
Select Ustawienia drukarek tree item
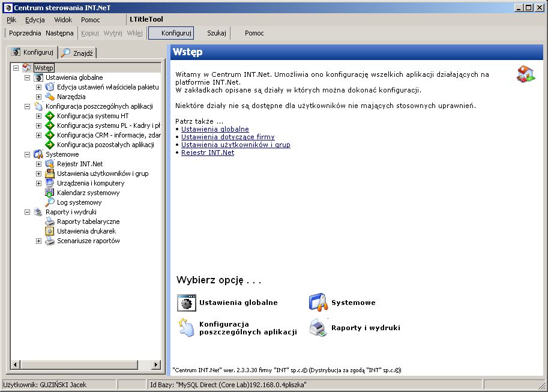tap(86, 231)
